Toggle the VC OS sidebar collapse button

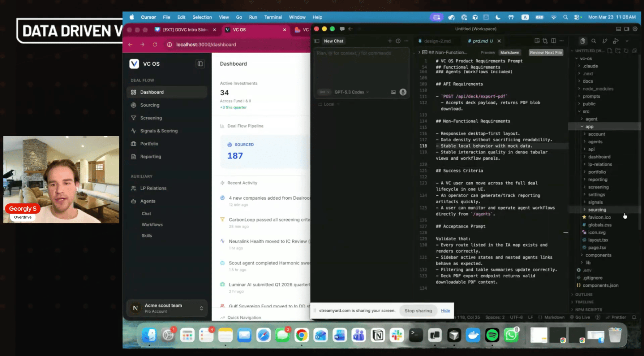[200, 64]
